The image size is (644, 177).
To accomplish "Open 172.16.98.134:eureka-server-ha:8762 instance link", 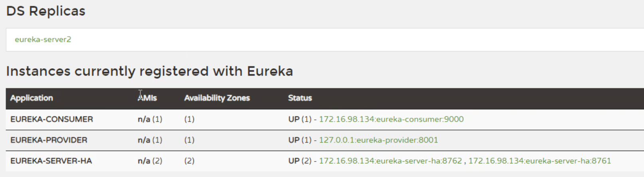I will [x=390, y=161].
